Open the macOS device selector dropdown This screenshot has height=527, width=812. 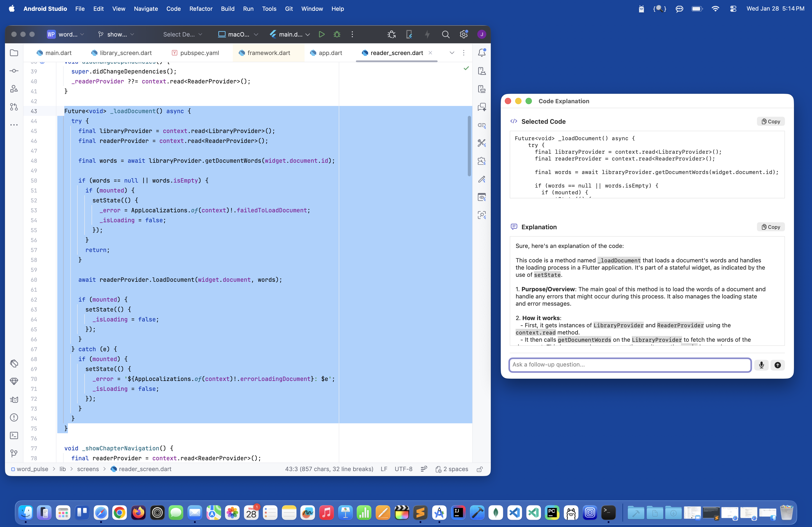click(238, 34)
